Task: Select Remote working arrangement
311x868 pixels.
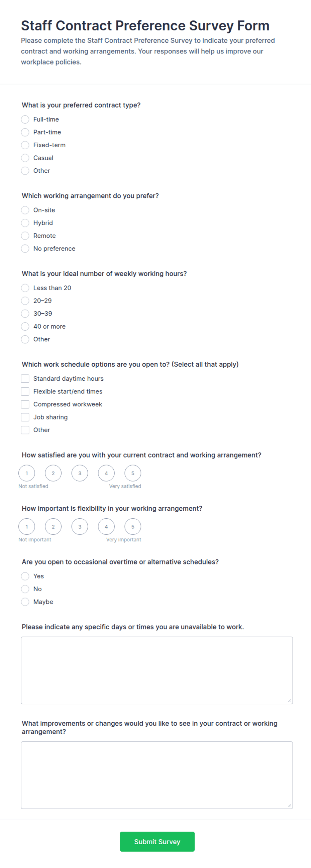Action: [x=25, y=235]
